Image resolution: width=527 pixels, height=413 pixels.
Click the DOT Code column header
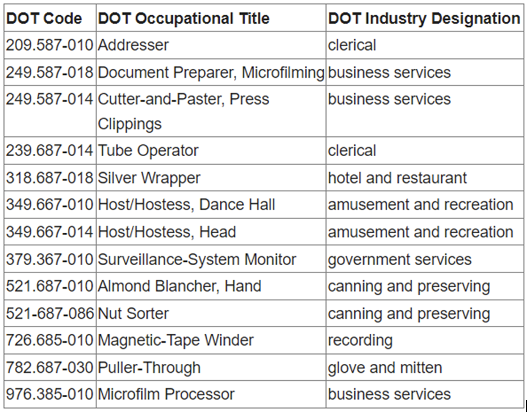(44, 18)
